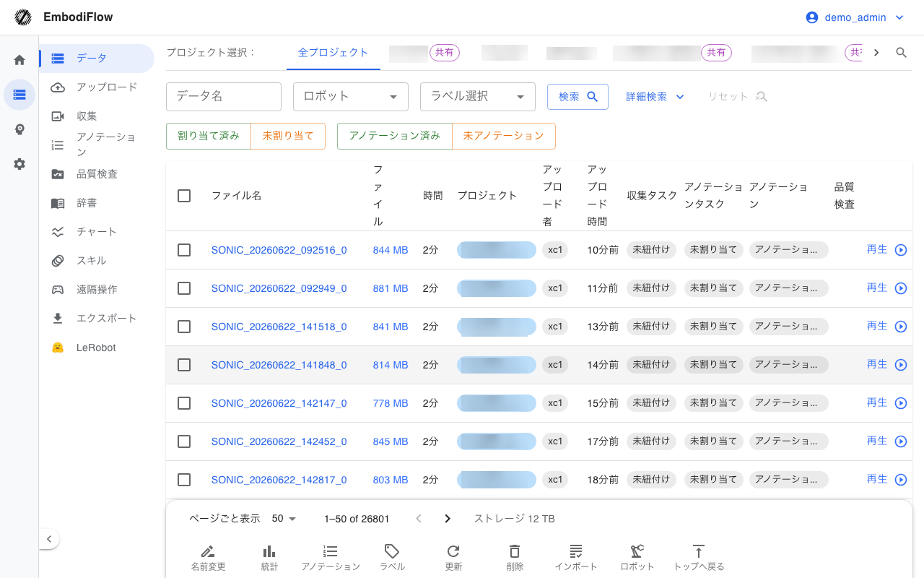Click the 削除 trash tool
This screenshot has width=924, height=578.
point(515,558)
